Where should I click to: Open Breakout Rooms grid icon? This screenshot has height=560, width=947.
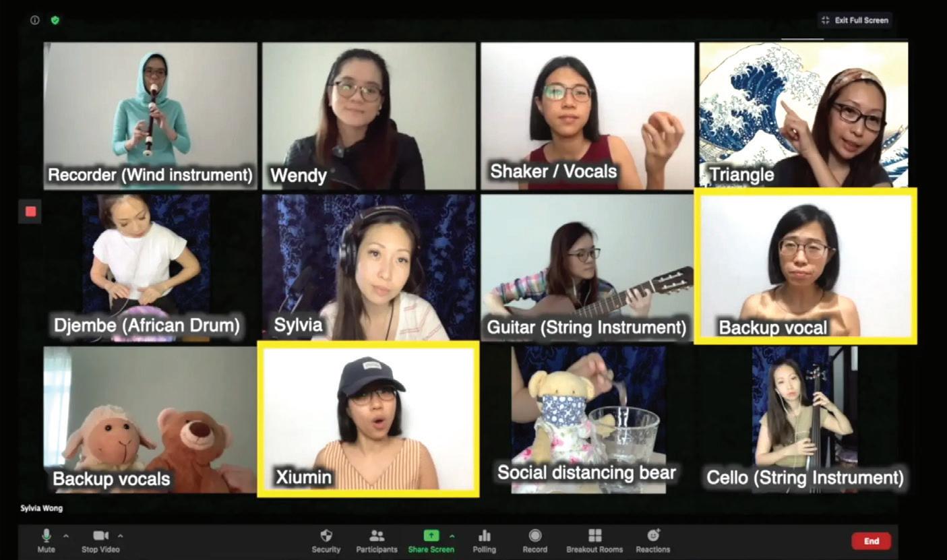[x=594, y=536]
